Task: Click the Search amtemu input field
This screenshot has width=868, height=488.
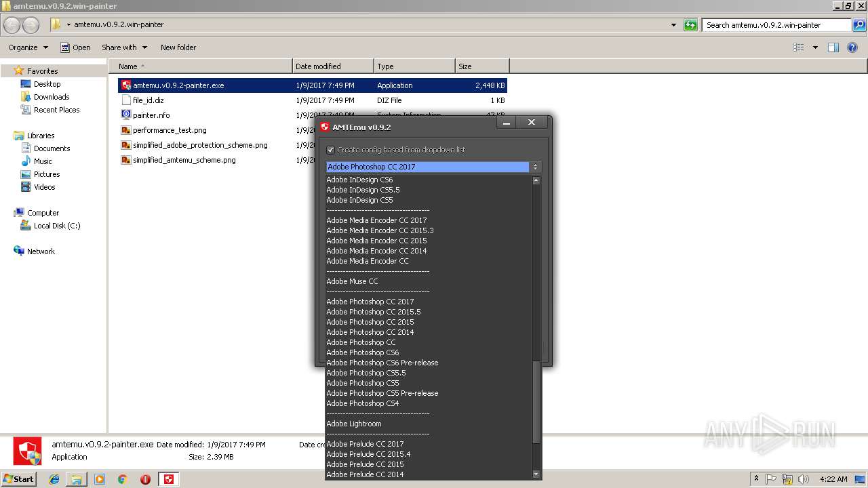Action: point(776,25)
